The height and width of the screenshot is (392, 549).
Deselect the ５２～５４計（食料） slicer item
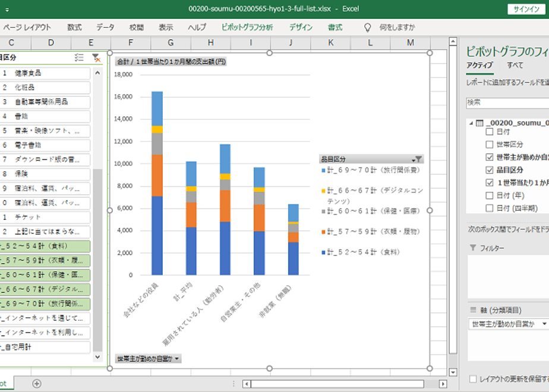pos(45,246)
